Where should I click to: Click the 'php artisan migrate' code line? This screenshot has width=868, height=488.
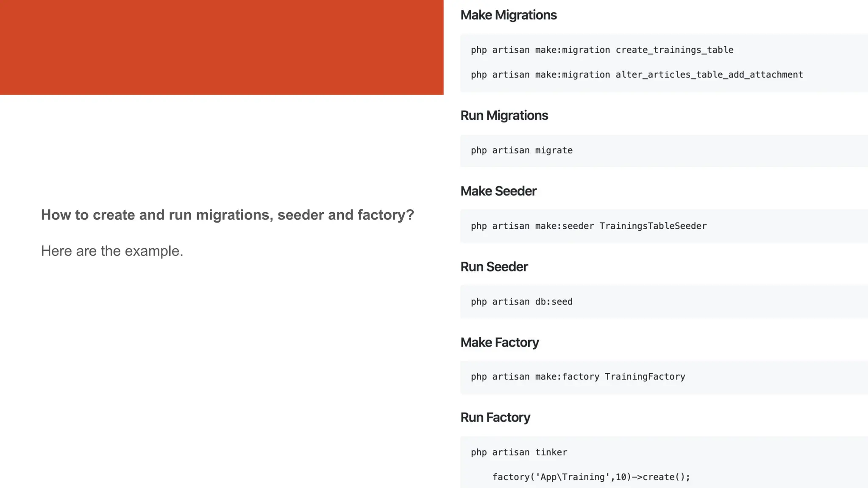[x=521, y=150]
